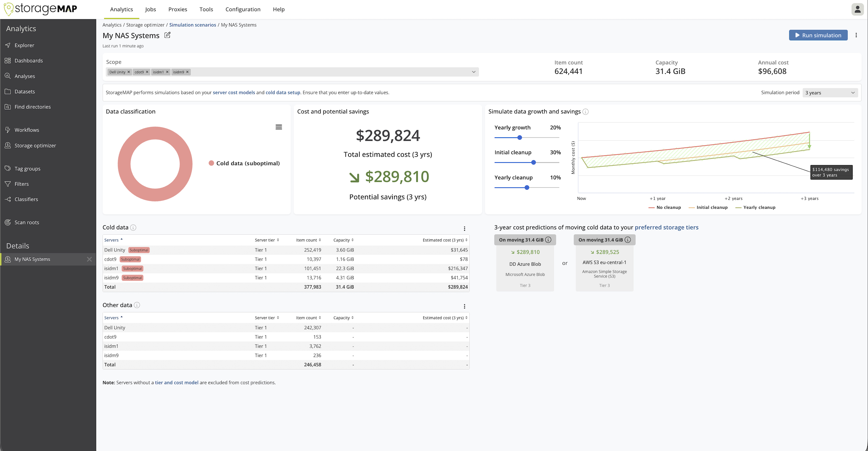
Task: Open Classifiers from the sidebar
Action: tap(26, 199)
